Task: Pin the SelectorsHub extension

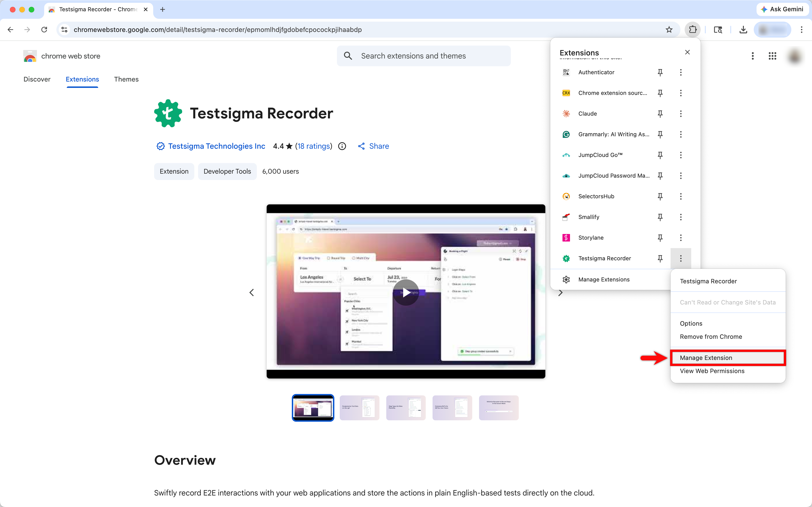Action: click(660, 196)
